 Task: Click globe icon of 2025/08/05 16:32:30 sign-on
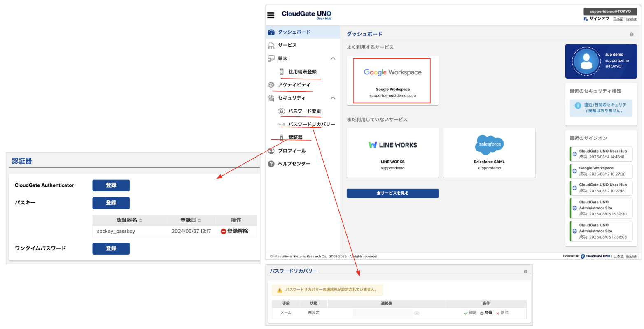[575, 208]
